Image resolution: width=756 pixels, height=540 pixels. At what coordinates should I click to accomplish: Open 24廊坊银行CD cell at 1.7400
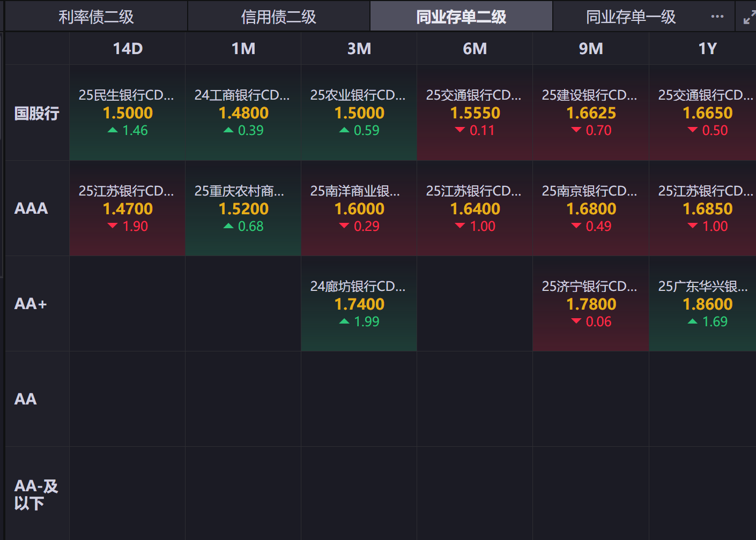[x=359, y=304]
